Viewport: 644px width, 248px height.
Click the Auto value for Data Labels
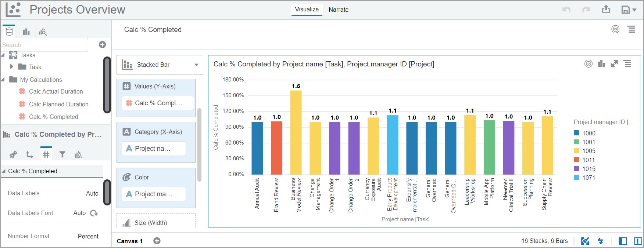coord(92,193)
